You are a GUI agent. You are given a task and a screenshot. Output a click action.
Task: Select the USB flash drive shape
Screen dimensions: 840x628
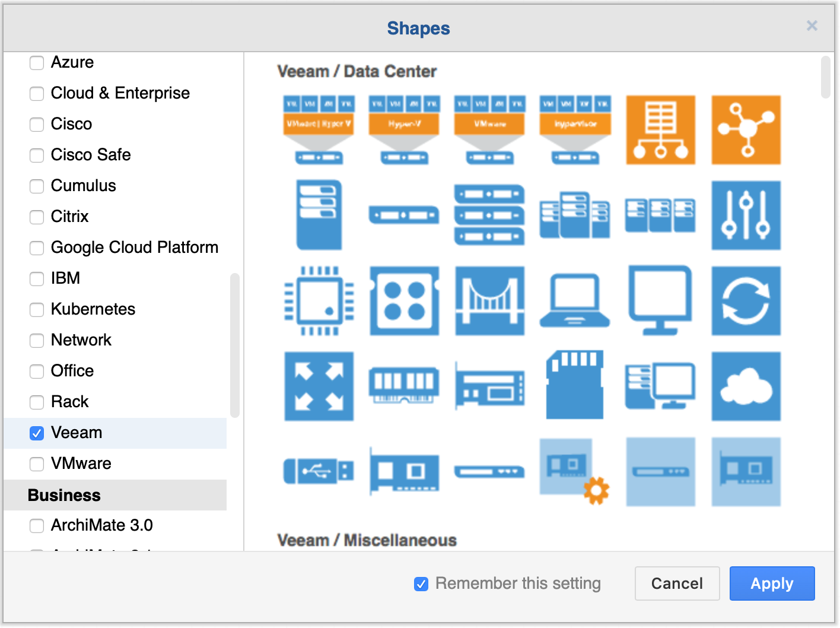[x=319, y=472]
